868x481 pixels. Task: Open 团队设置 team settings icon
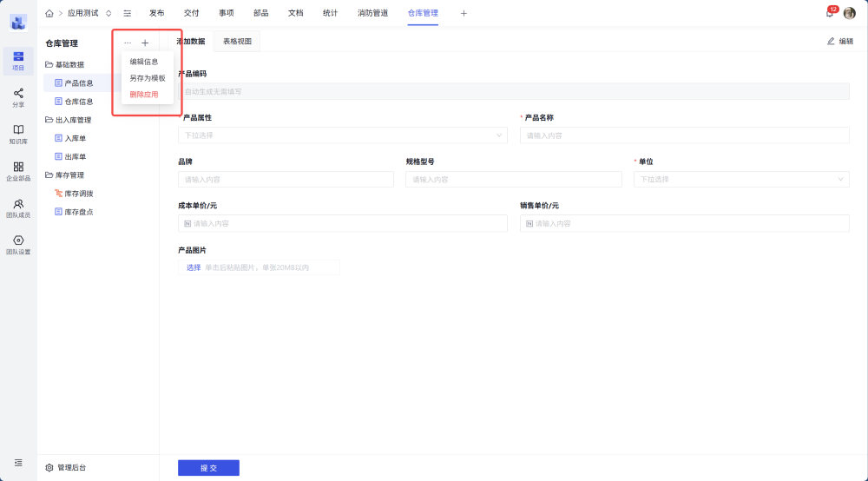coord(18,244)
